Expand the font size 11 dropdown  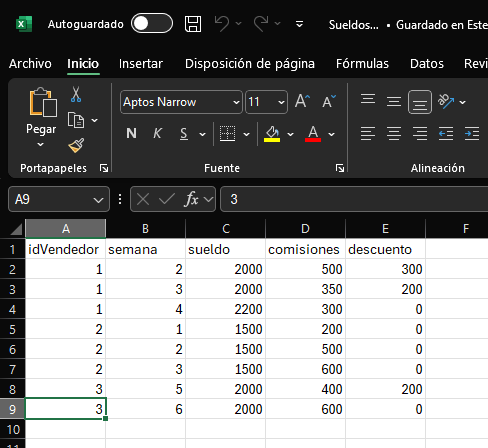[x=281, y=102]
